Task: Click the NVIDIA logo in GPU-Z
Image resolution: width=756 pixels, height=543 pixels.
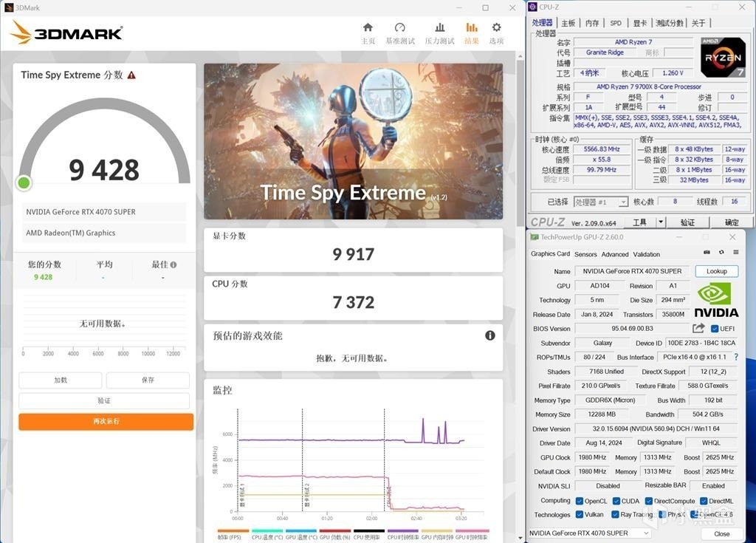Action: click(x=716, y=300)
